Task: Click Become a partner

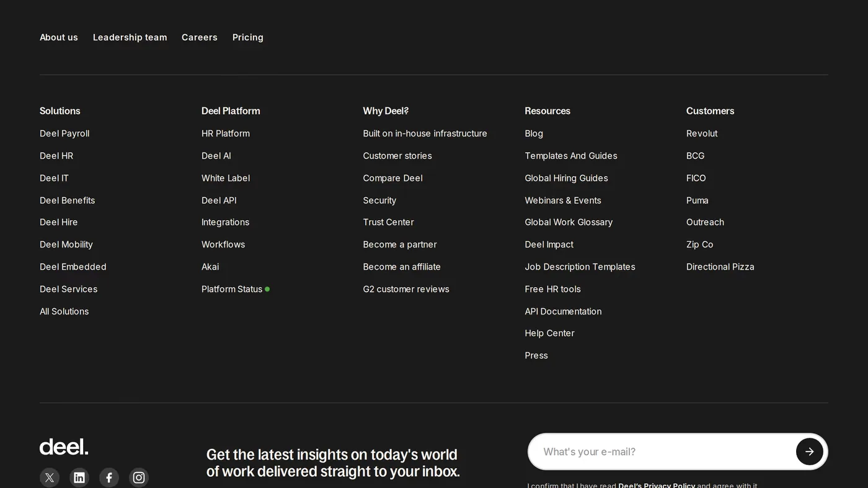Action: 400,244
